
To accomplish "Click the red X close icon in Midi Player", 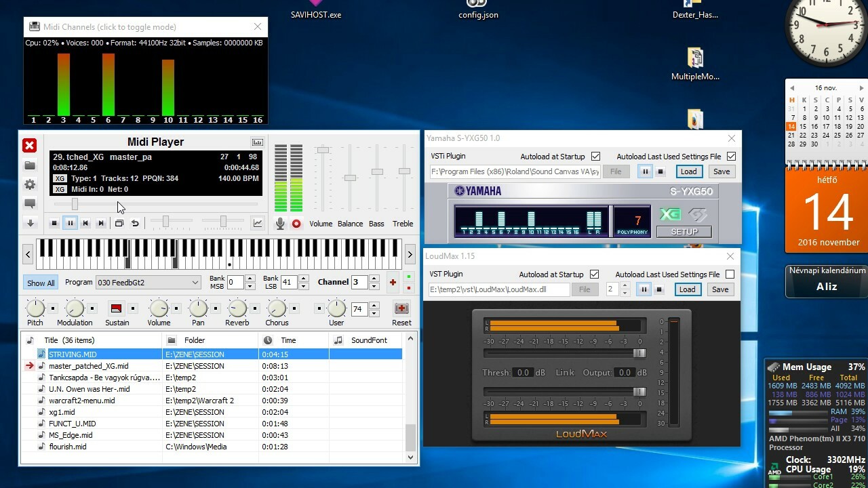I will click(x=29, y=146).
